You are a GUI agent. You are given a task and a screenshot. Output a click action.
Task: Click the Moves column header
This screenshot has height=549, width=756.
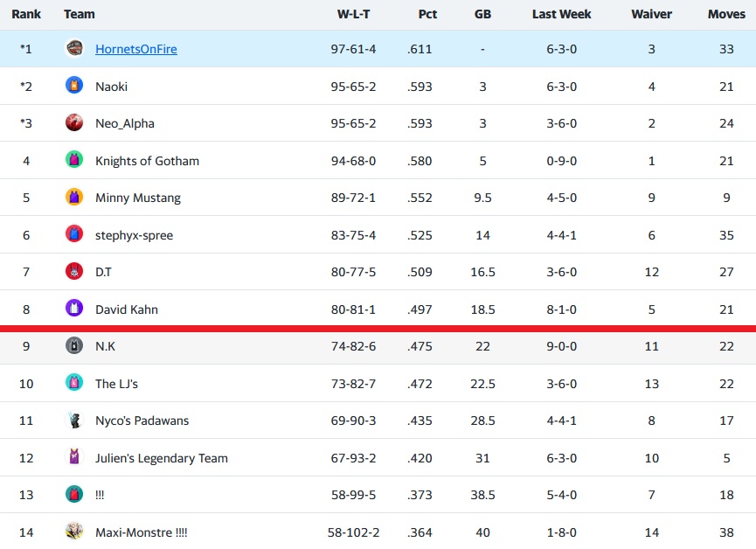(726, 14)
